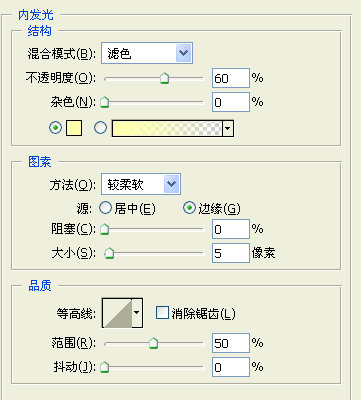Click the 范围 range slider handle
This screenshot has height=400, width=361.
[153, 343]
